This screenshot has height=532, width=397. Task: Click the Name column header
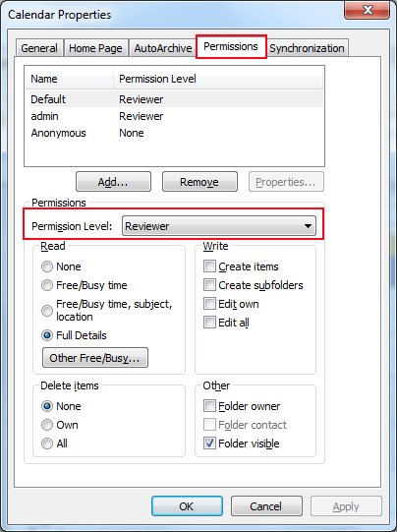[70, 79]
